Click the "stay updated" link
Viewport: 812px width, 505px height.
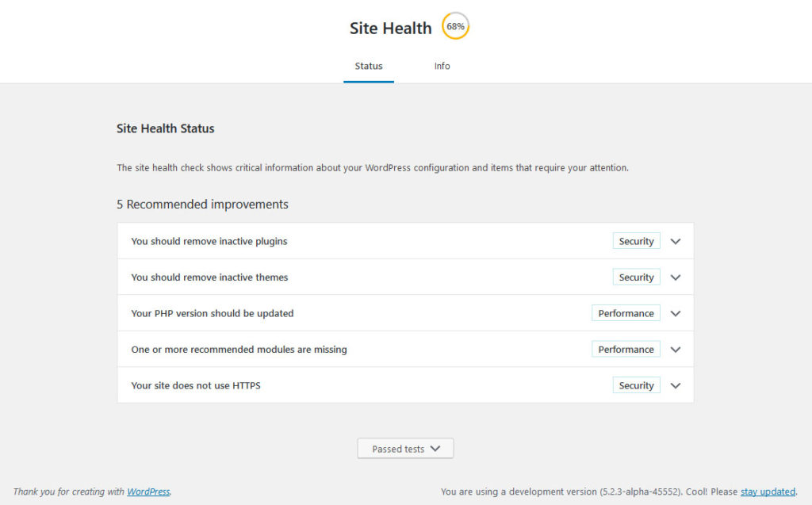click(767, 492)
